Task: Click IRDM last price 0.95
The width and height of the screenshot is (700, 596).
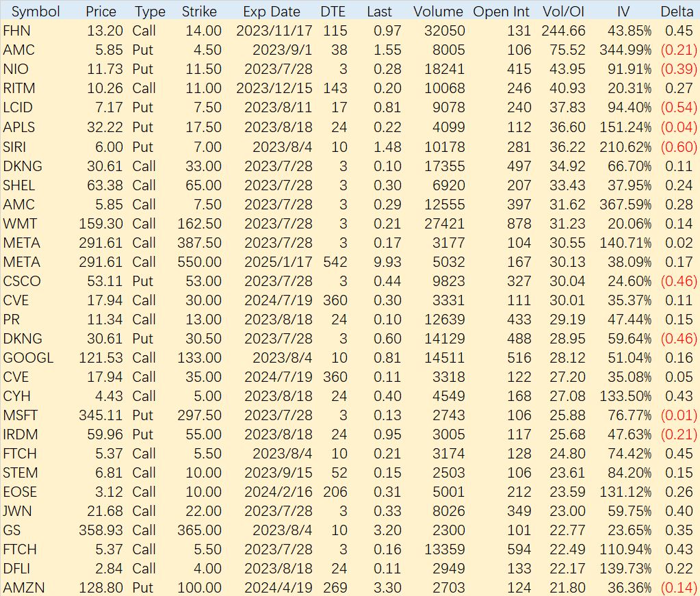Action: point(387,435)
